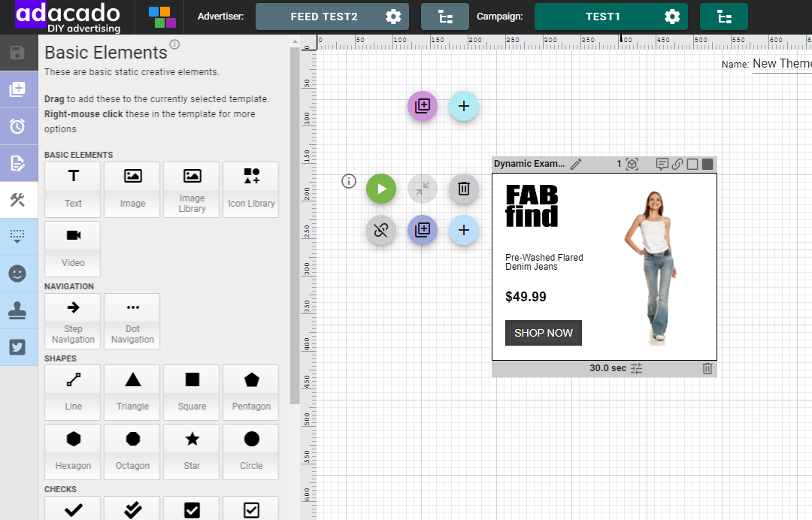Pick the Square shape

point(192,393)
